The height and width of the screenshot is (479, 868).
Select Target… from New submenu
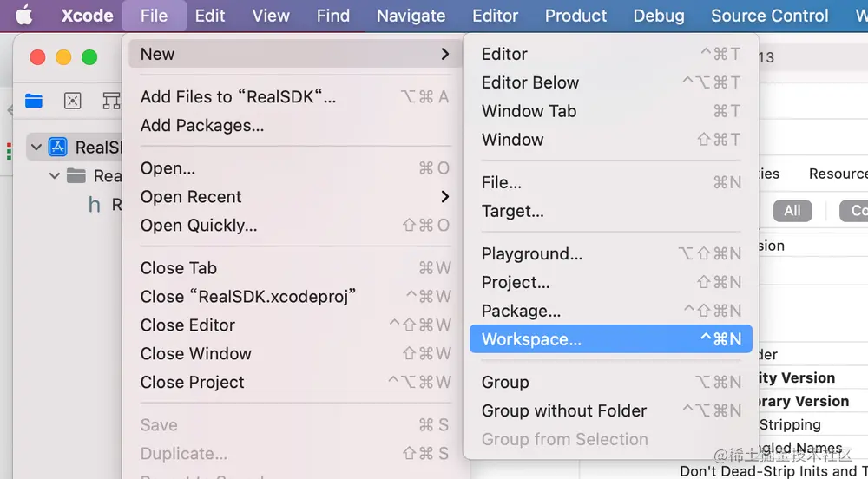tap(610, 211)
